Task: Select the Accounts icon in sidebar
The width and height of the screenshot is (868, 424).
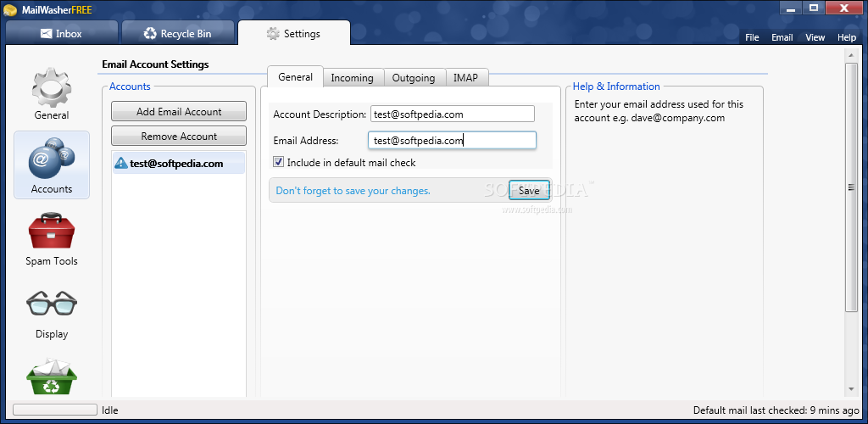Action: 52,165
